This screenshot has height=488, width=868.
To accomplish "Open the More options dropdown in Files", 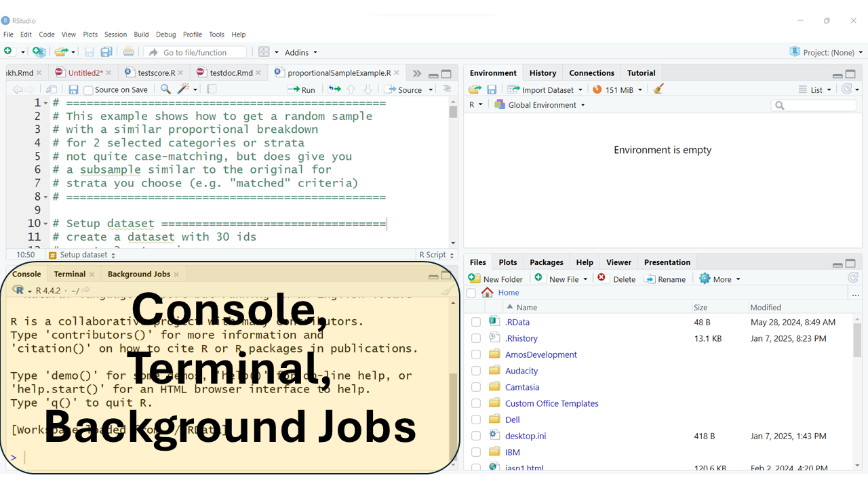I will pyautogui.click(x=719, y=279).
